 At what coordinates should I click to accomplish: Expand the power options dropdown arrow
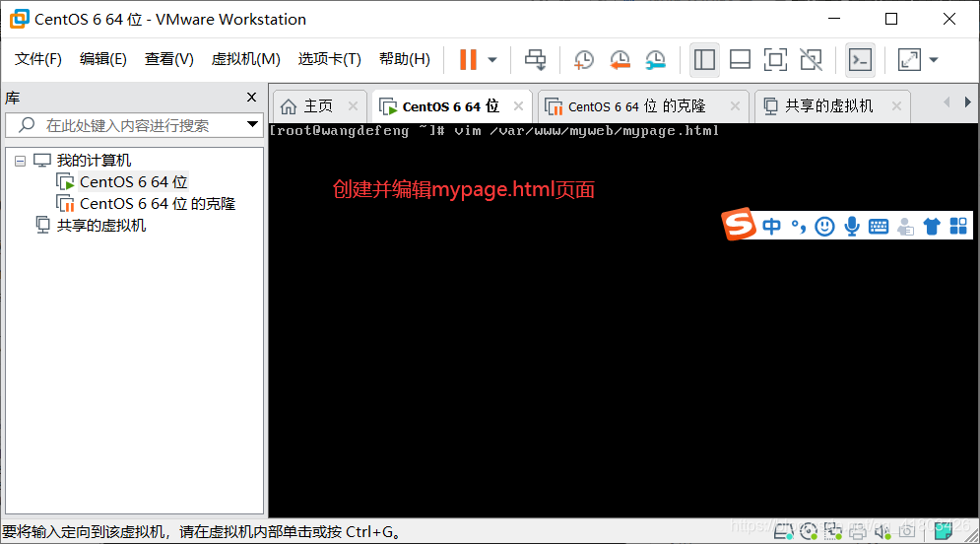click(x=492, y=60)
